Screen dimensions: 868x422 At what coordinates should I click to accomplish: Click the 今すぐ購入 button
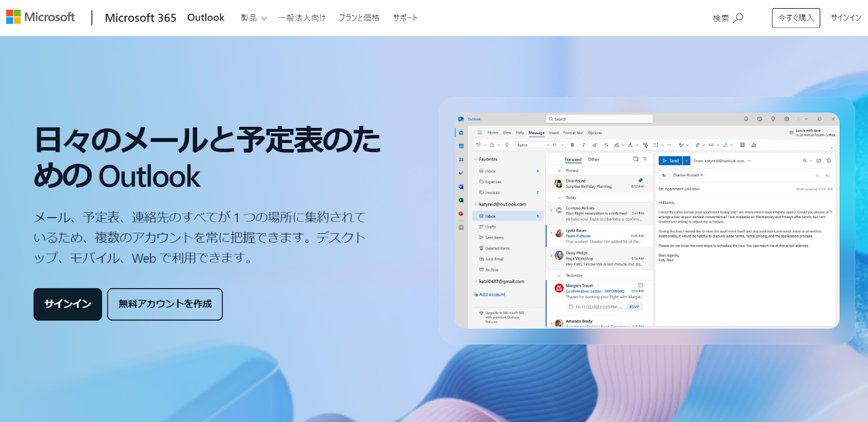click(x=796, y=18)
